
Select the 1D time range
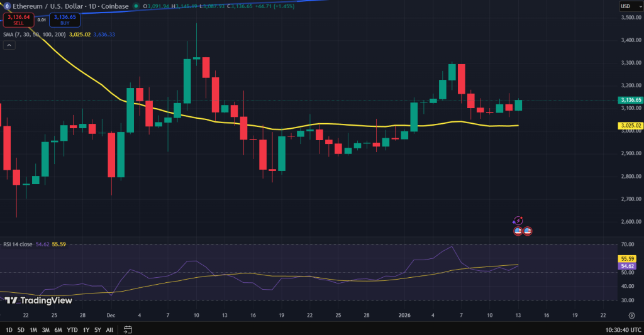[9, 330]
